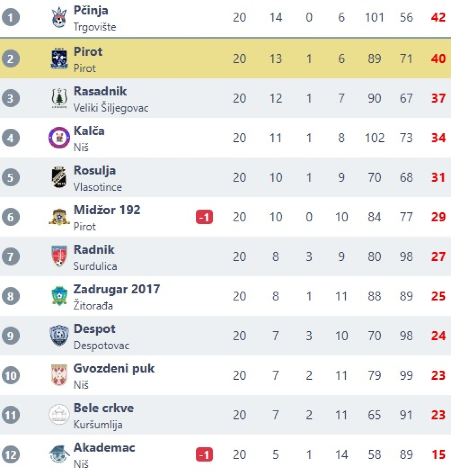Click the Rosulja black shield logo

[59, 177]
